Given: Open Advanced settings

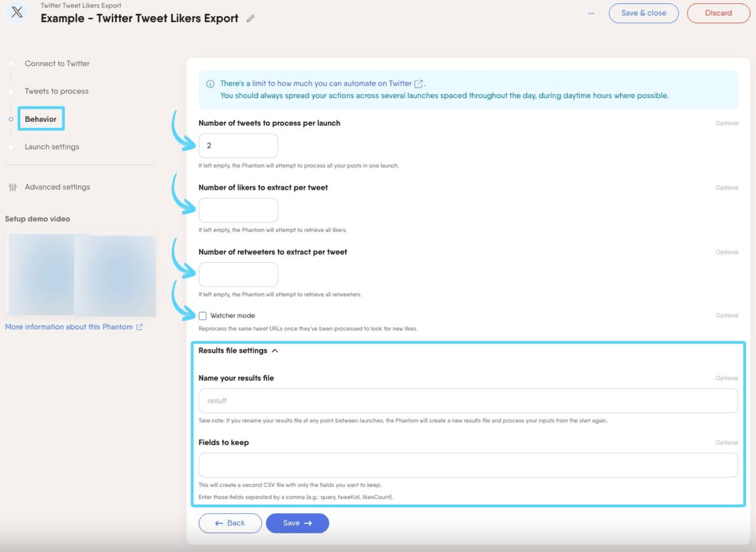Looking at the screenshot, I should point(57,187).
